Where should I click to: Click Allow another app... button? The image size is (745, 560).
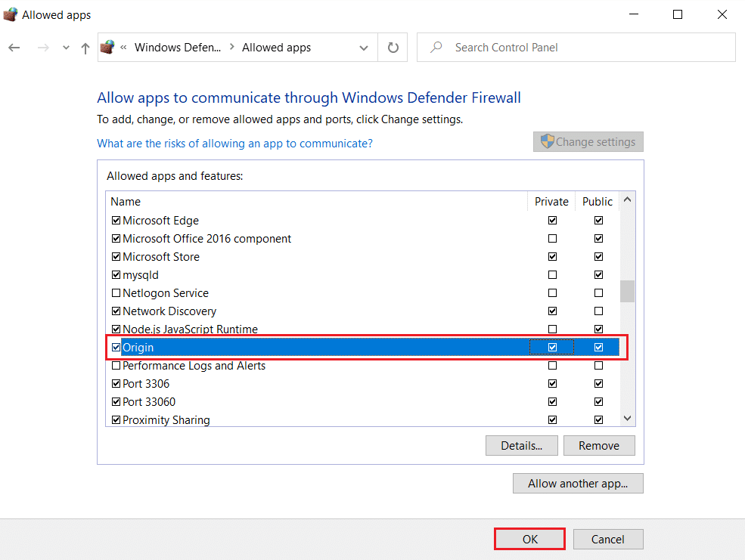coord(579,484)
